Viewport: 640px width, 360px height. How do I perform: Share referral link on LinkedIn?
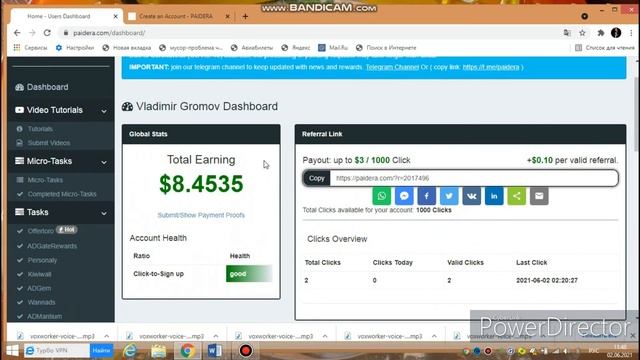[494, 196]
